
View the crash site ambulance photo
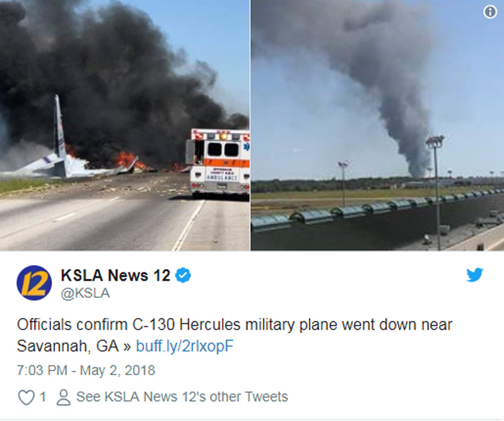coord(125,125)
